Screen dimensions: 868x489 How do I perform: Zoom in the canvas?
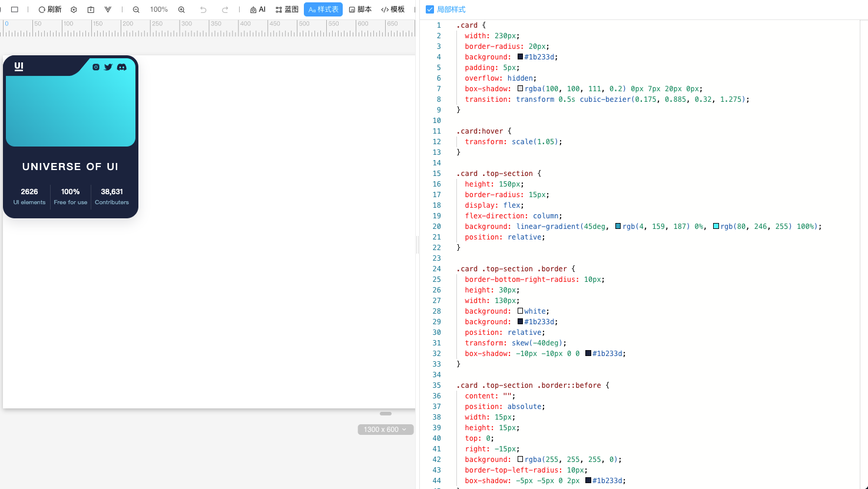tap(181, 9)
